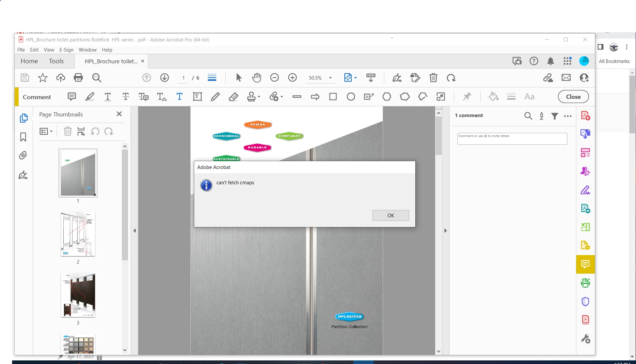The height and width of the screenshot is (364, 636).
Task: Open thumbnail options dropdown menu
Action: pyautogui.click(x=46, y=131)
